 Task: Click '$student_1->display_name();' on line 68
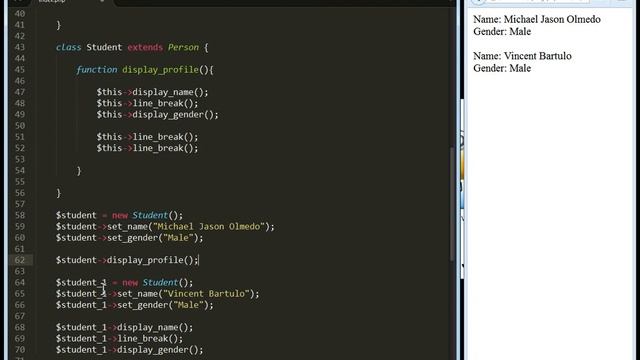pyautogui.click(x=124, y=327)
